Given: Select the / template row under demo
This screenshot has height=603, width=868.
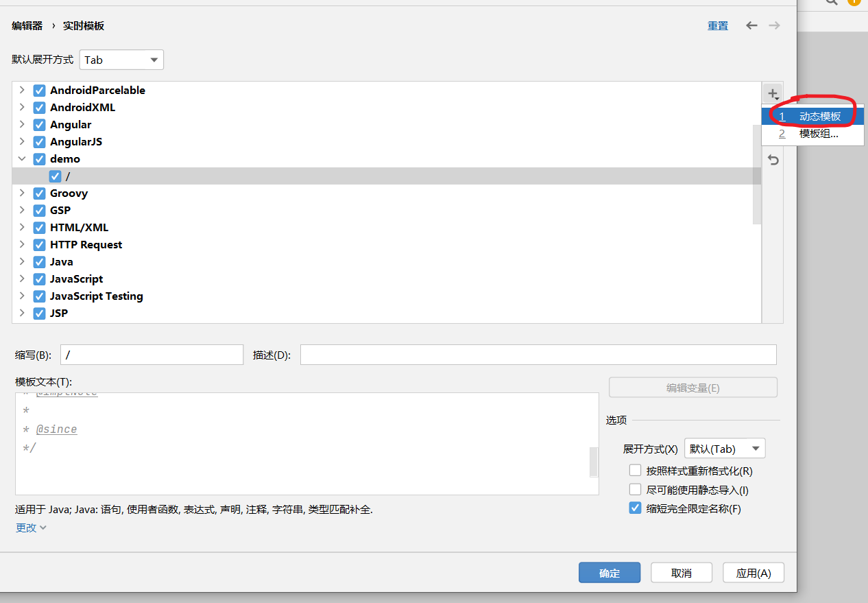Looking at the screenshot, I should (x=387, y=176).
